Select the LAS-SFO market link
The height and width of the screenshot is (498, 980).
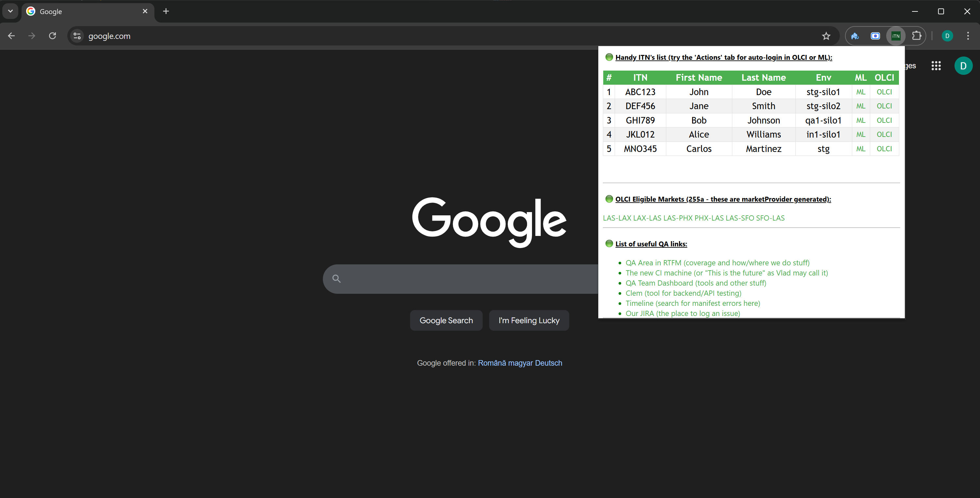(x=740, y=218)
